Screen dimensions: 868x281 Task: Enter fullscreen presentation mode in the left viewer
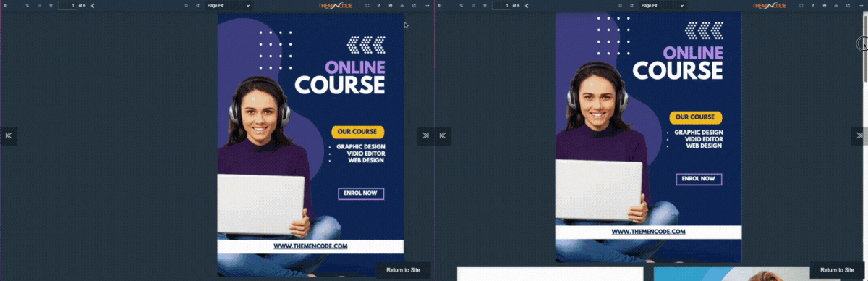click(367, 6)
